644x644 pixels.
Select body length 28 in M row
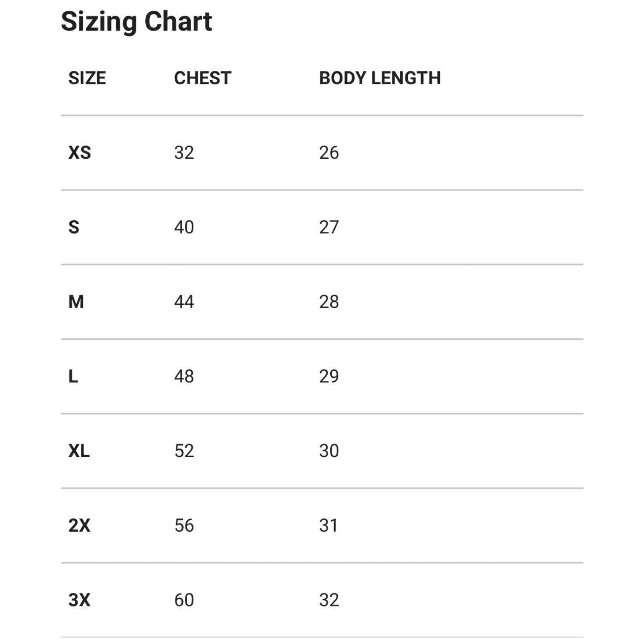point(329,302)
